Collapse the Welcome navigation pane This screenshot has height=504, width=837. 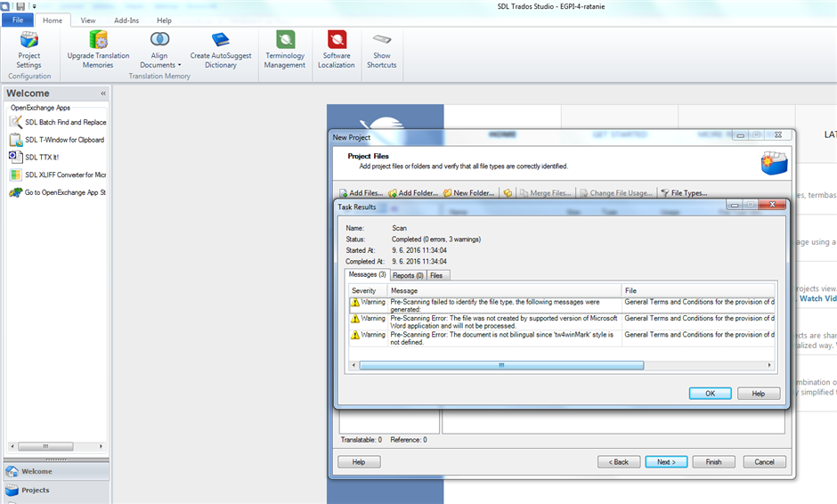pyautogui.click(x=103, y=93)
